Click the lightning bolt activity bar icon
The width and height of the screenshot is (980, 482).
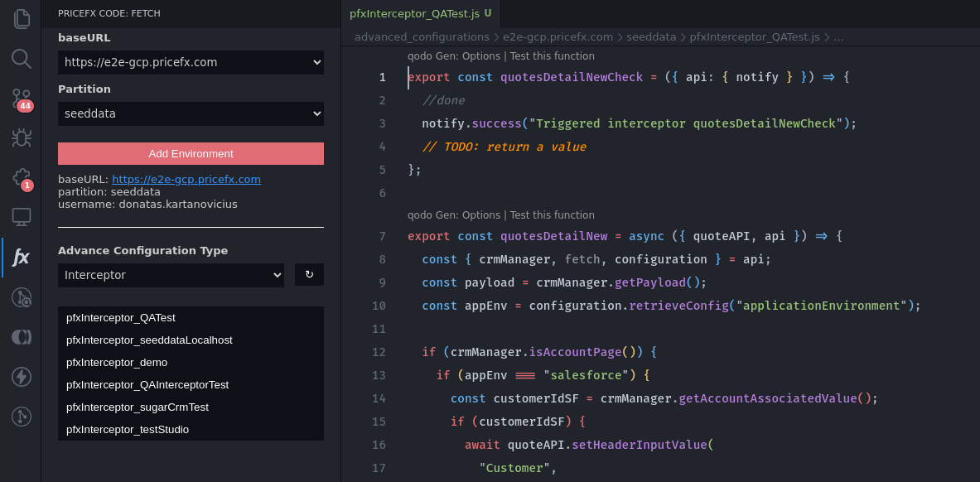(22, 377)
